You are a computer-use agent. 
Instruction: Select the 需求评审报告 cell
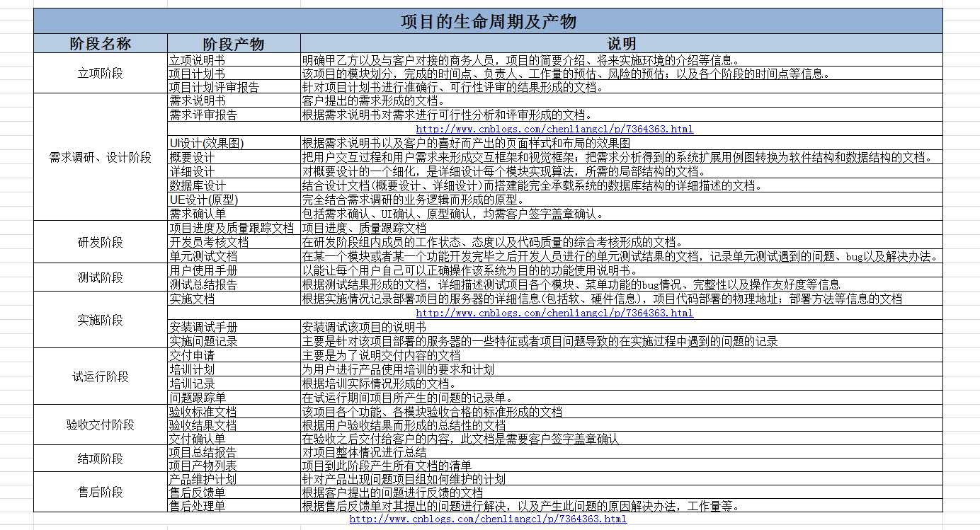(x=234, y=115)
